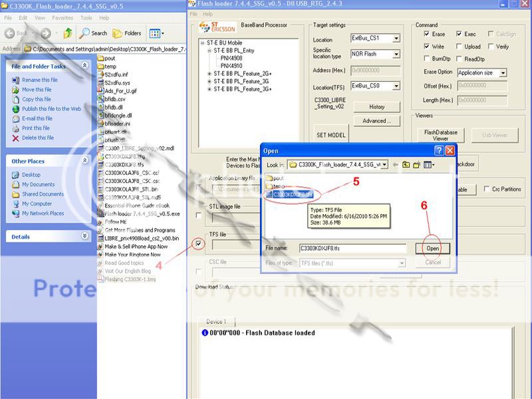Click the help question mark in Open dialog
Screen dimensions: 532x399
[x=438, y=151]
